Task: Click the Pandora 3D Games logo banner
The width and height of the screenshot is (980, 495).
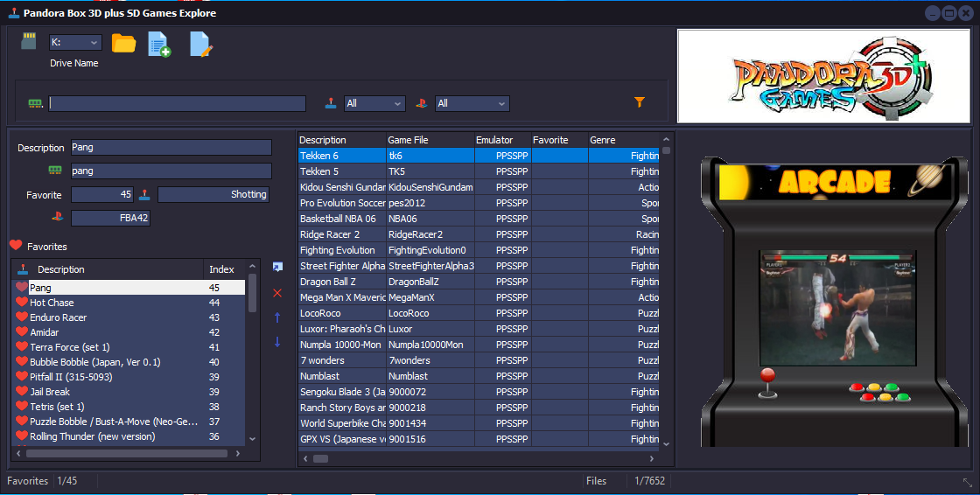Action: click(823, 76)
